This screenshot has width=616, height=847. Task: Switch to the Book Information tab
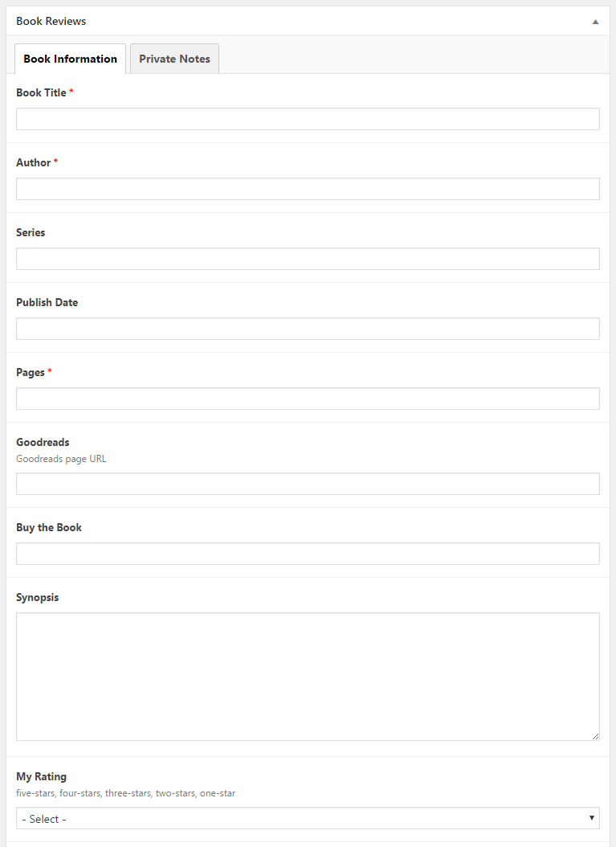coord(70,59)
